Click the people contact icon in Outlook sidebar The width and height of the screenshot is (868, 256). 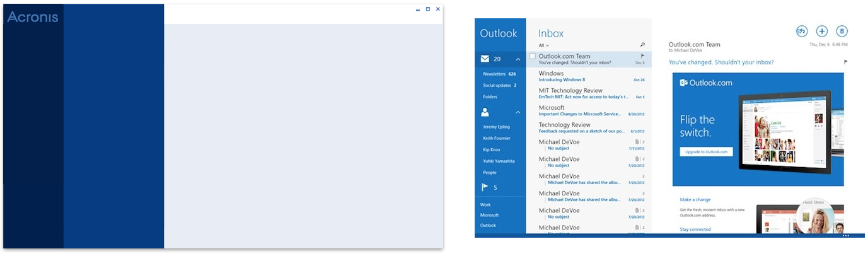point(485,112)
